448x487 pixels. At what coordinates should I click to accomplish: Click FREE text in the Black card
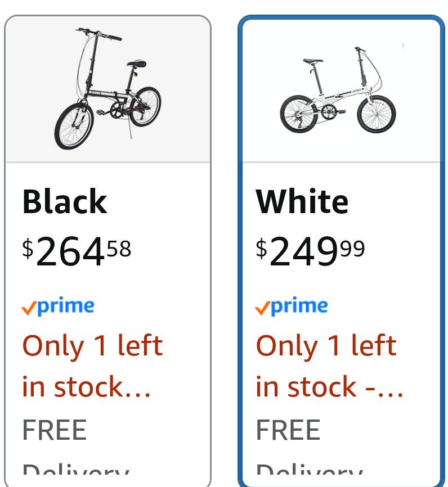[55, 430]
